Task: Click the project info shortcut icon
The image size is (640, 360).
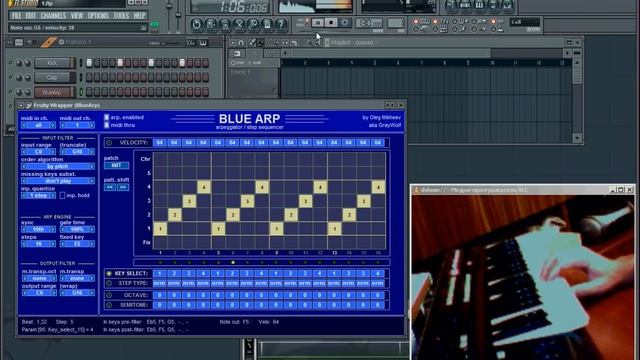Action: pyautogui.click(x=267, y=24)
